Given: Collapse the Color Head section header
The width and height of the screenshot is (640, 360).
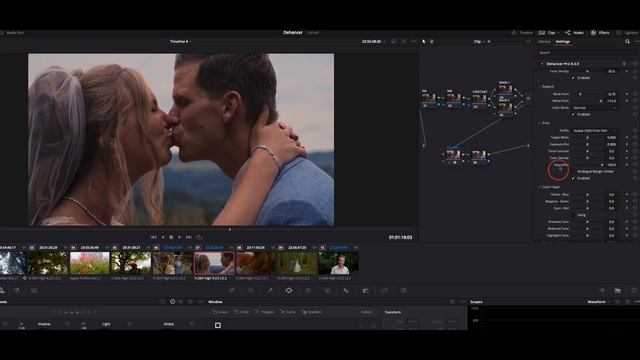Looking at the screenshot, I should click(549, 187).
